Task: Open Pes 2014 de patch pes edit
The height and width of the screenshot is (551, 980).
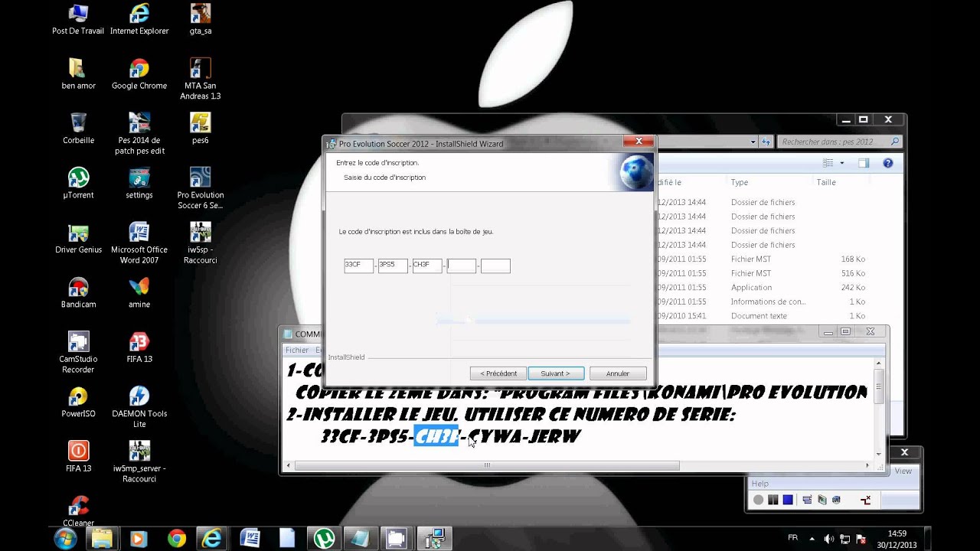Action: pos(139,134)
